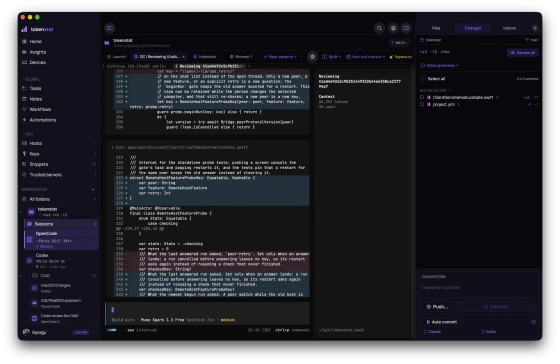Toggle the left sidebar panel icon
The height and width of the screenshot is (364, 560).
coord(110,28)
